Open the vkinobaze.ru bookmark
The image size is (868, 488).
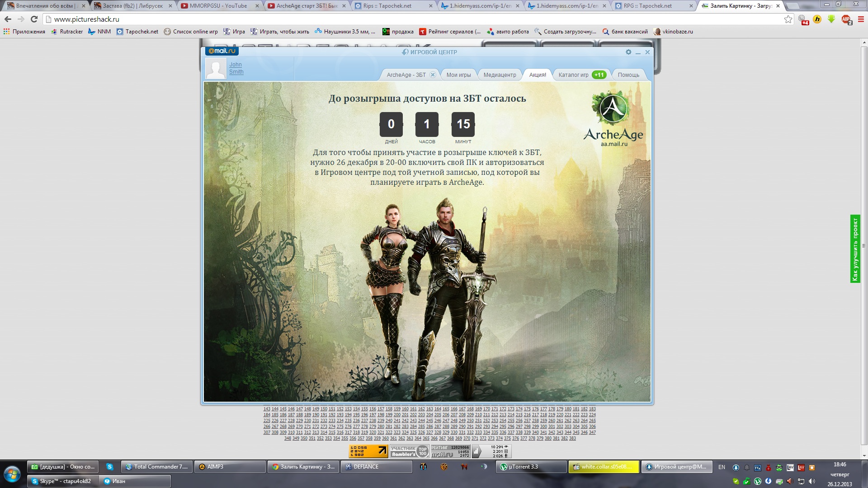pos(673,32)
